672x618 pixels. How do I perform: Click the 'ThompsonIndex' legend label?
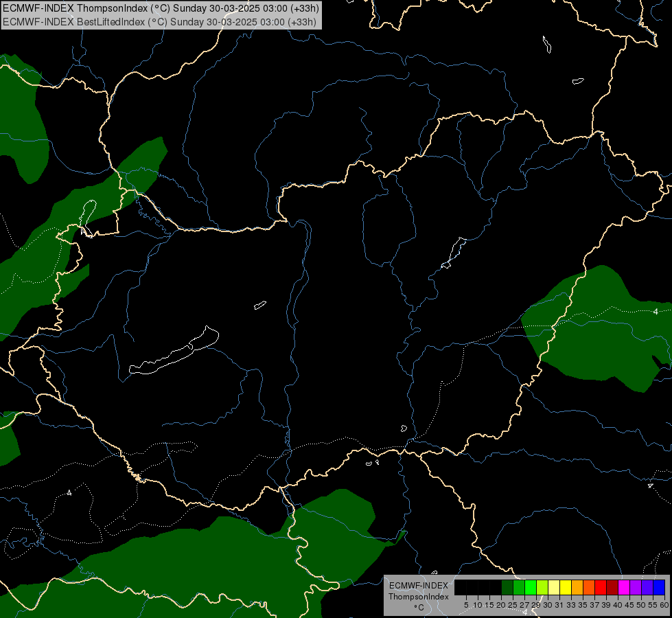pyautogui.click(x=418, y=597)
